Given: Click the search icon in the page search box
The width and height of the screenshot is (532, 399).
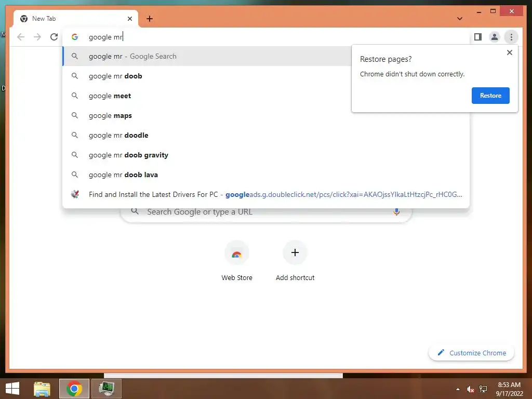Looking at the screenshot, I should (x=135, y=211).
